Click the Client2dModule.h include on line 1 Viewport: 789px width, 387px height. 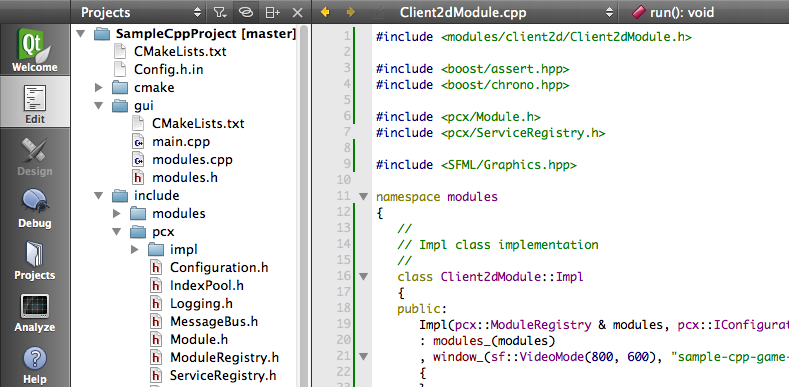(x=566, y=37)
